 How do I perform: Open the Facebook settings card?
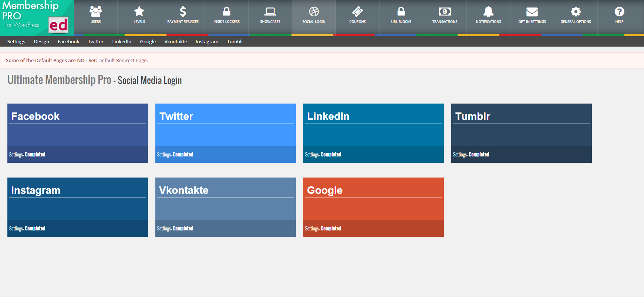pyautogui.click(x=78, y=133)
